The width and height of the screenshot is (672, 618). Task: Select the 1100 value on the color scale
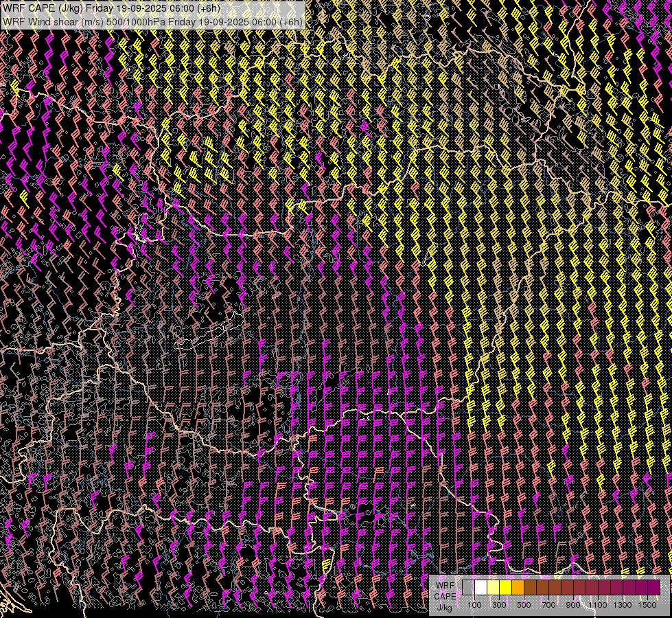pos(598,605)
